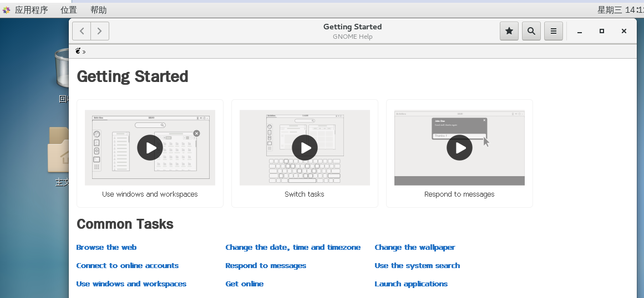Minimize the GNOME Help window
644x298 pixels.
tap(580, 31)
